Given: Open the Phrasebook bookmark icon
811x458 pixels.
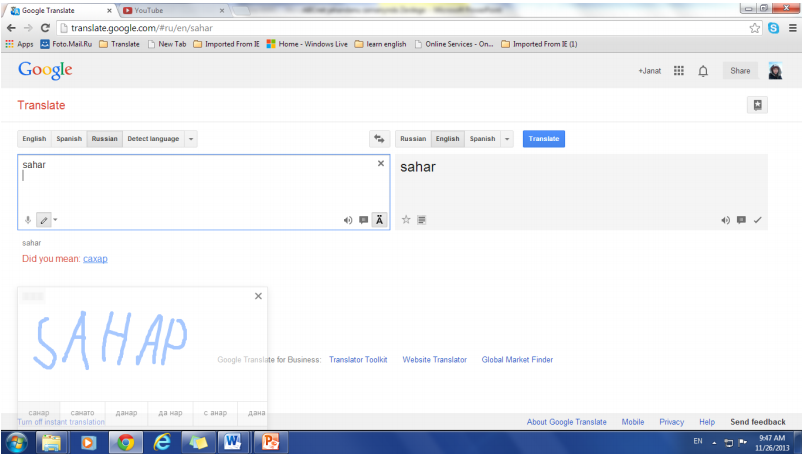Looking at the screenshot, I should tap(757, 105).
